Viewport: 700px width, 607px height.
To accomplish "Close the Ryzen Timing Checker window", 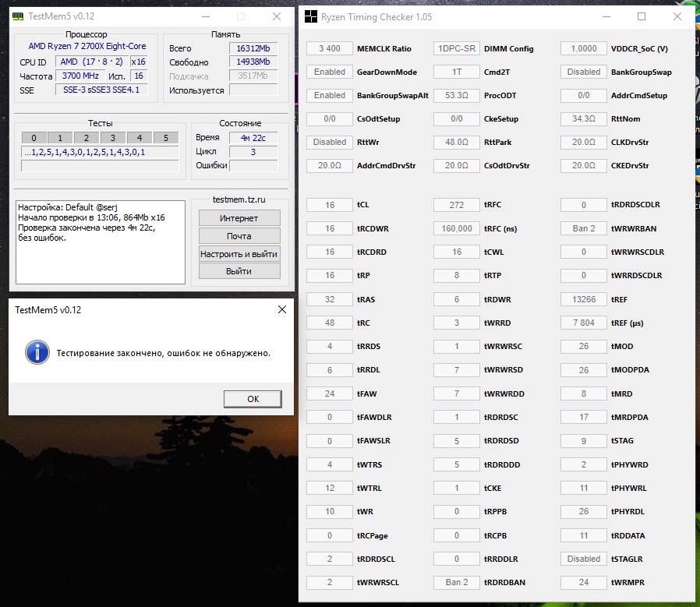I will (677, 16).
